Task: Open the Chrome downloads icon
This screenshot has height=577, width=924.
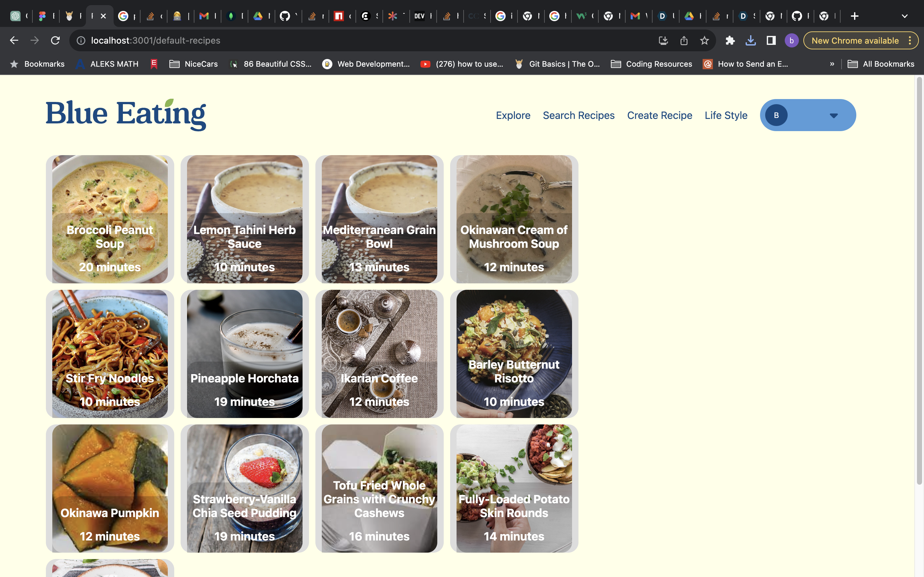Action: pyautogui.click(x=750, y=40)
